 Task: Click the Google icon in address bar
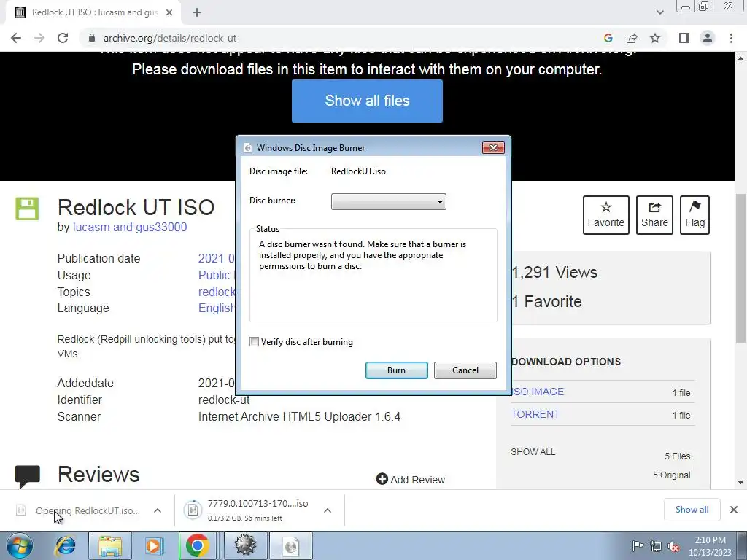pos(608,38)
